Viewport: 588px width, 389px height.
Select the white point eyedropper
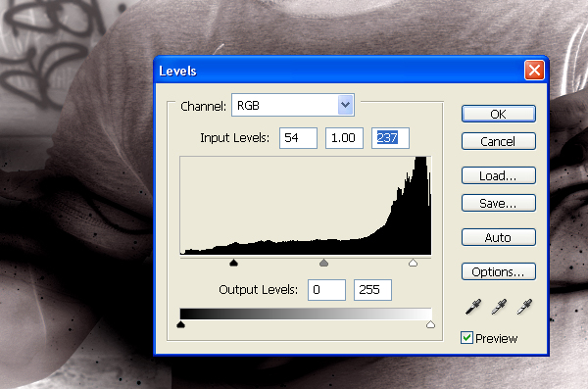click(x=524, y=307)
